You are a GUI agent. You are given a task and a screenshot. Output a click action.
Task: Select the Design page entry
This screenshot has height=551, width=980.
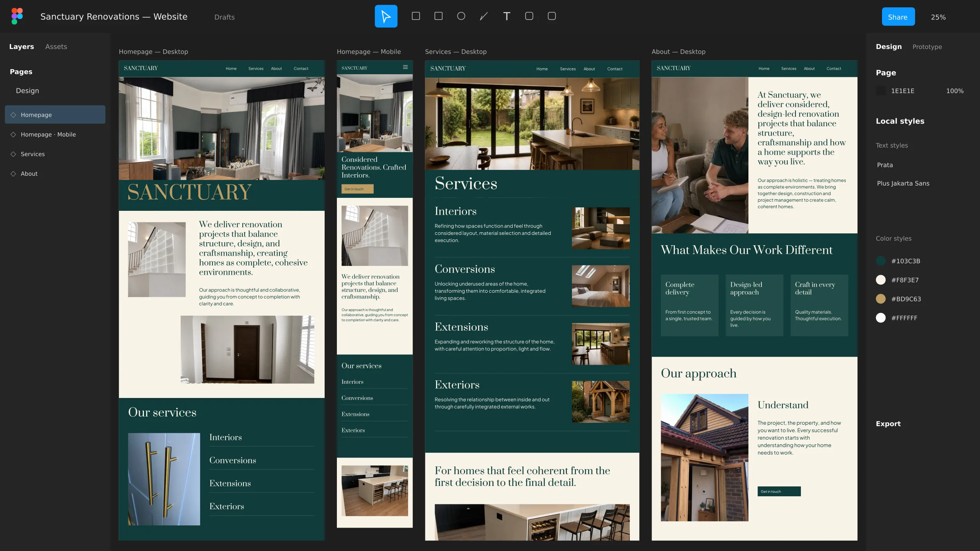[x=28, y=90]
